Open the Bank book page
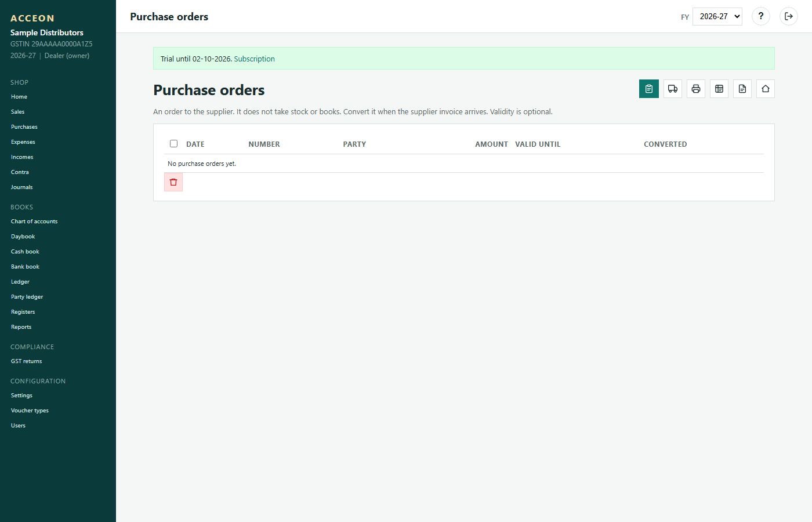This screenshot has height=522, width=812. 25,267
